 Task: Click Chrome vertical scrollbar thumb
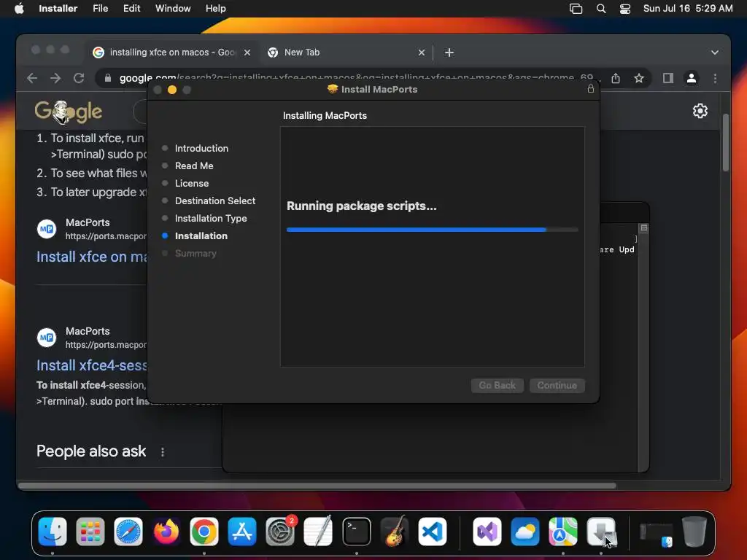coord(726,142)
